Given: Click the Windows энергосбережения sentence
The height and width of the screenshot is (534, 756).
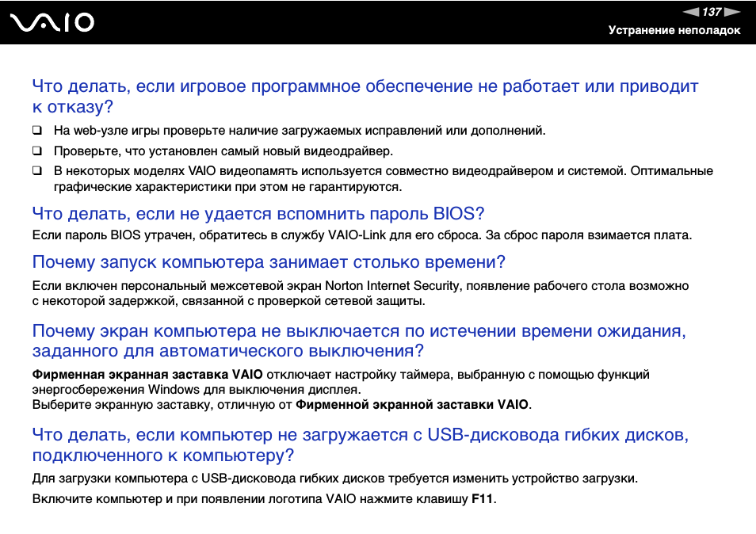Looking at the screenshot, I should 196,389.
